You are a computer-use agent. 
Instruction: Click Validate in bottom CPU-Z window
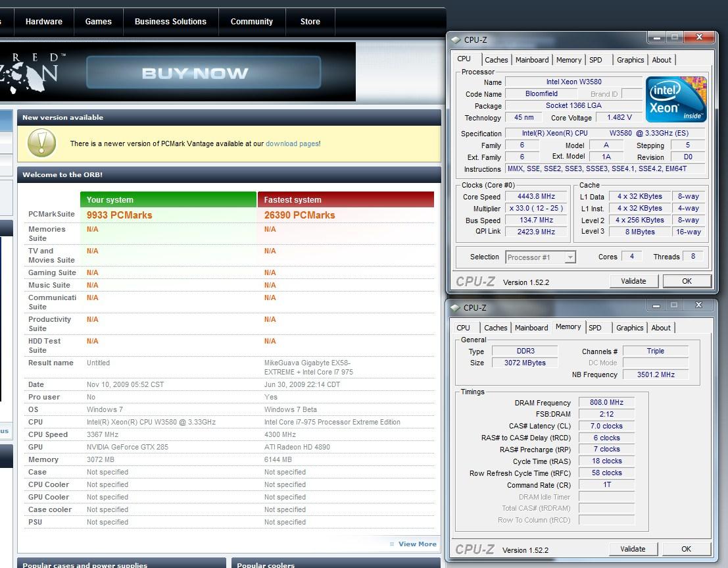point(633,549)
